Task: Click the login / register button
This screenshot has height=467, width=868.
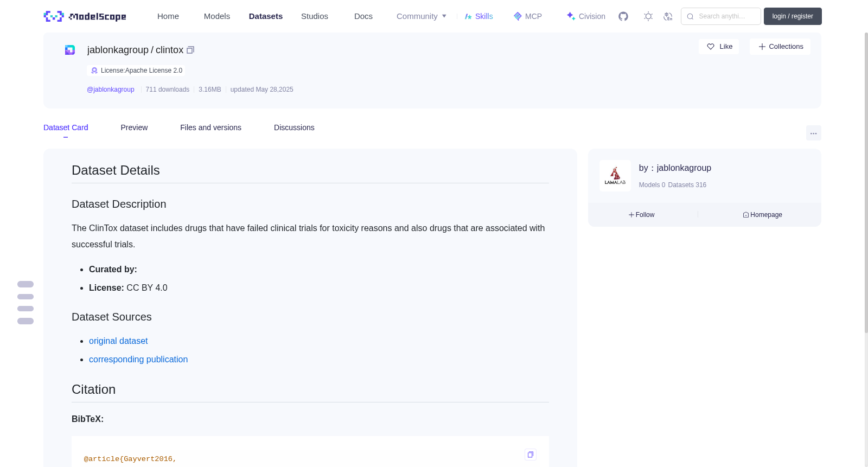Action: (793, 16)
